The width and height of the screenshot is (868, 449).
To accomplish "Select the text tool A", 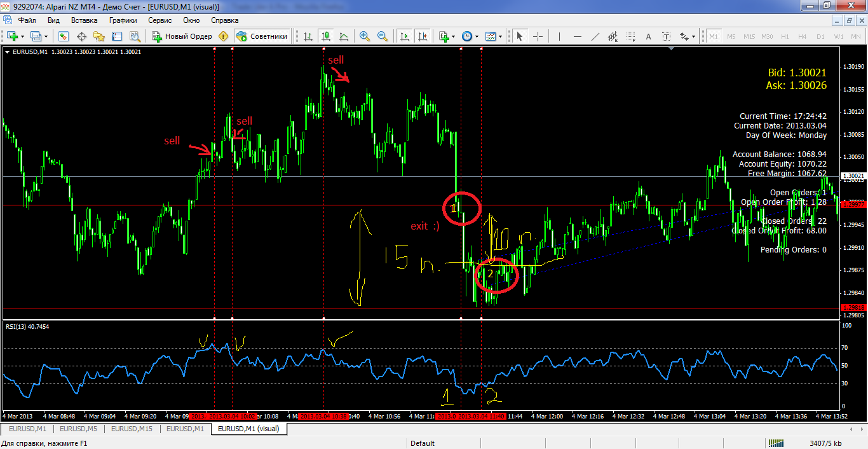I will tap(649, 36).
